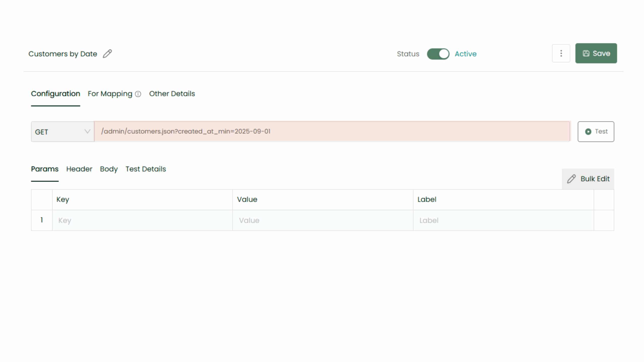Click the info icon next to For Mapping

point(138,94)
